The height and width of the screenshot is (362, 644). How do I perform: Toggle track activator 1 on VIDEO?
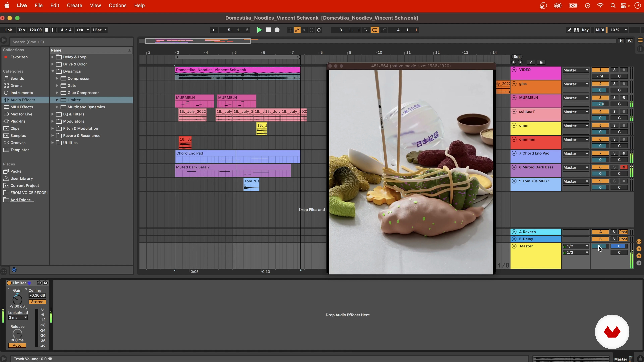coord(600,70)
